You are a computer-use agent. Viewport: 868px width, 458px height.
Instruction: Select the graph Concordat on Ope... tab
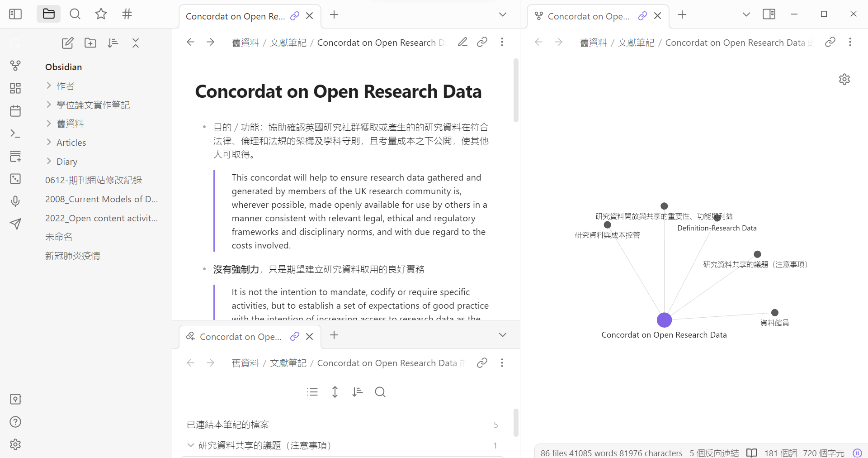(588, 16)
